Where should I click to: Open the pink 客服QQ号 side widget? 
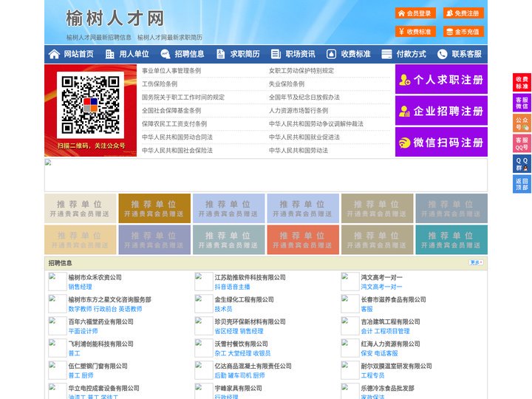point(522,143)
